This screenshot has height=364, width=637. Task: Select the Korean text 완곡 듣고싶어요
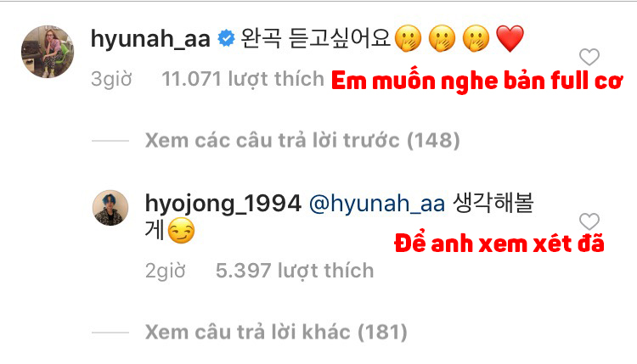(x=316, y=38)
